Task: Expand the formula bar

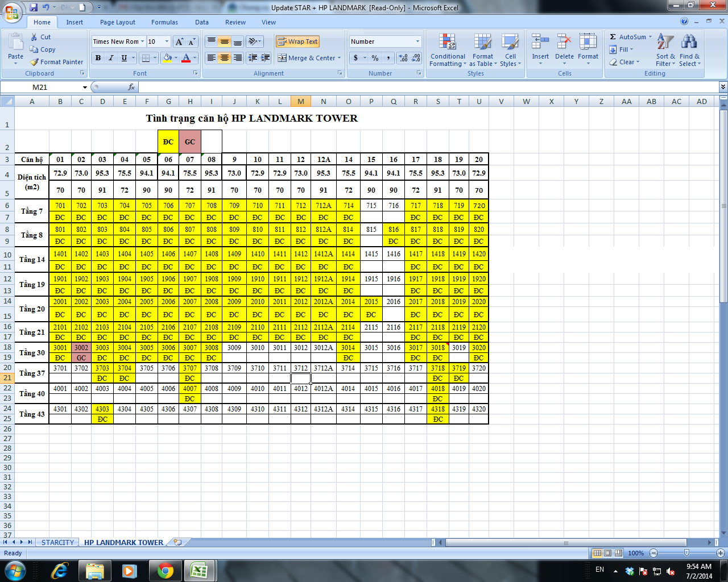Action: [x=723, y=87]
